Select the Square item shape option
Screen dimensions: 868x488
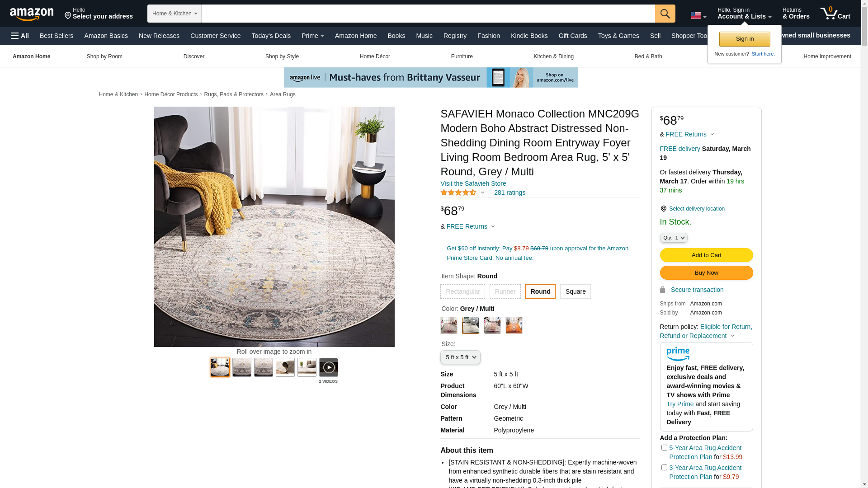click(576, 291)
